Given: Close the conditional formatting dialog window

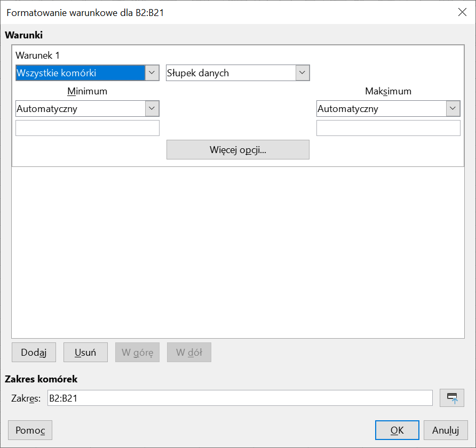Looking at the screenshot, I should 462,12.
